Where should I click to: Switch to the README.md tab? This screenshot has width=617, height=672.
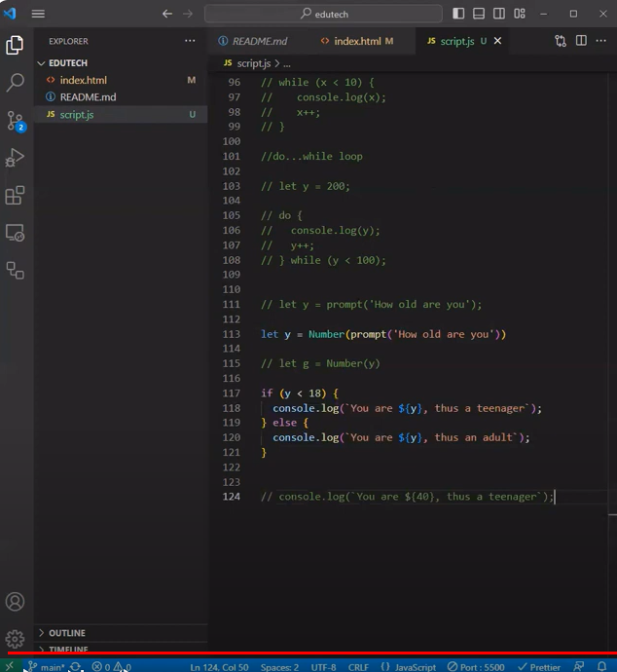(x=252, y=41)
